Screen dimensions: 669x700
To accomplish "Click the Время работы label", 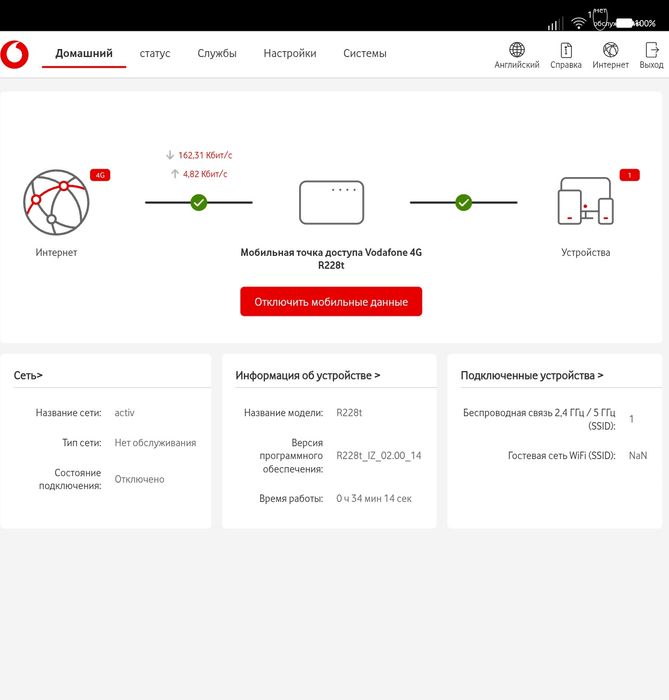I will click(291, 499).
